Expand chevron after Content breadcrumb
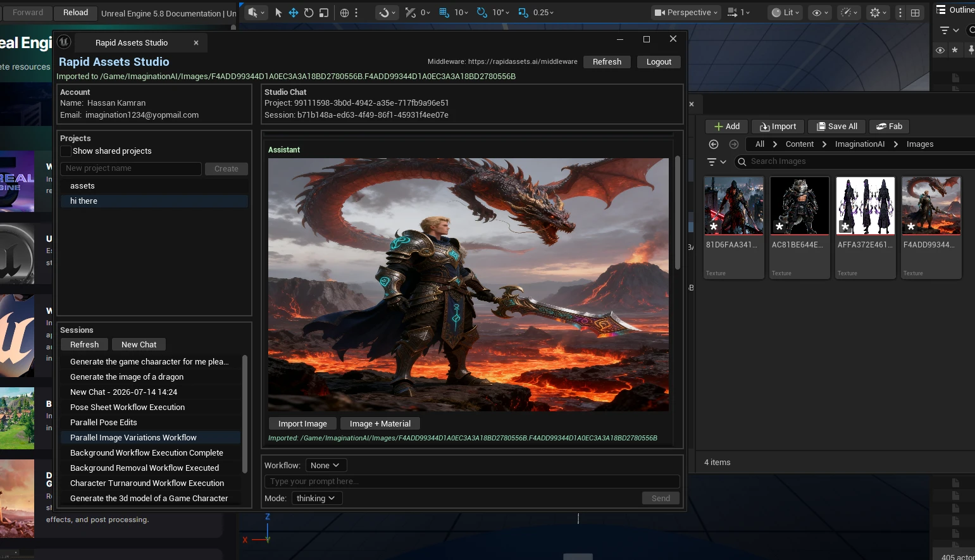The height and width of the screenshot is (560, 975). (824, 144)
